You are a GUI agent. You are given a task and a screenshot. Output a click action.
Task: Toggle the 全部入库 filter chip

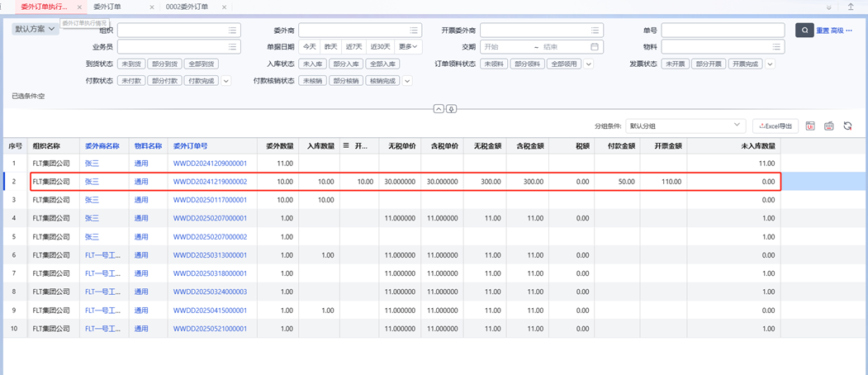(x=382, y=64)
